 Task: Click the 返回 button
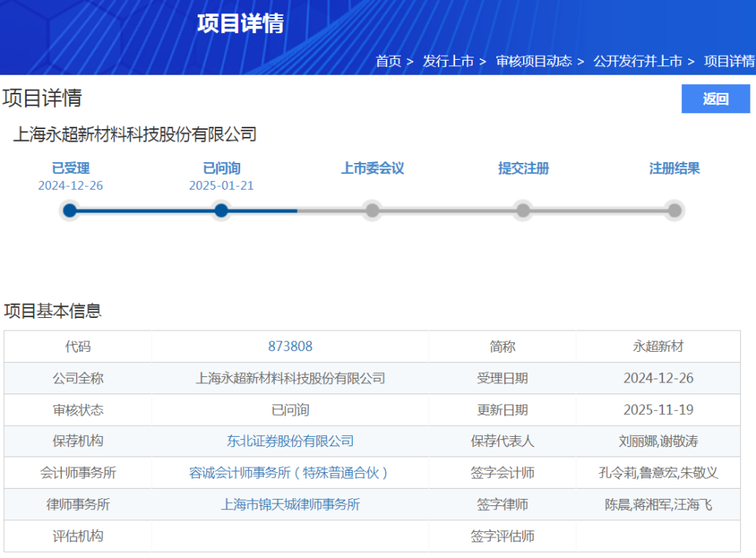click(715, 98)
